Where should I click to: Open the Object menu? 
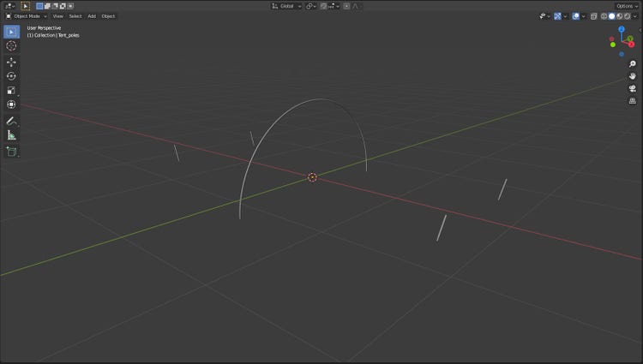point(108,16)
